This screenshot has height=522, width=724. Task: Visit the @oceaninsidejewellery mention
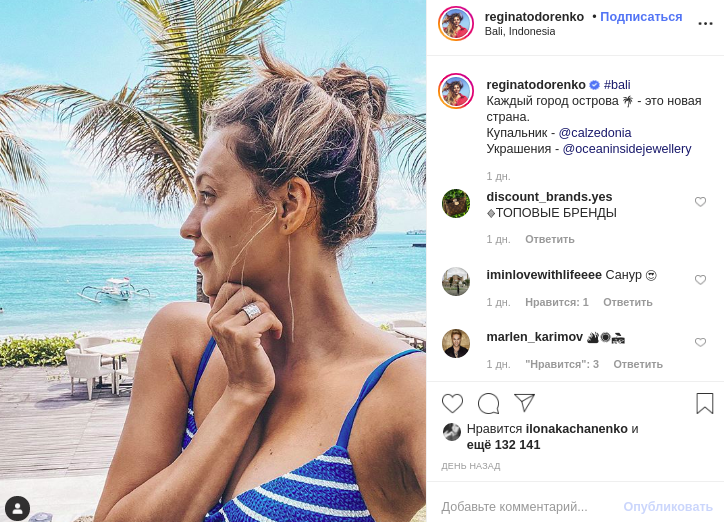pos(627,149)
